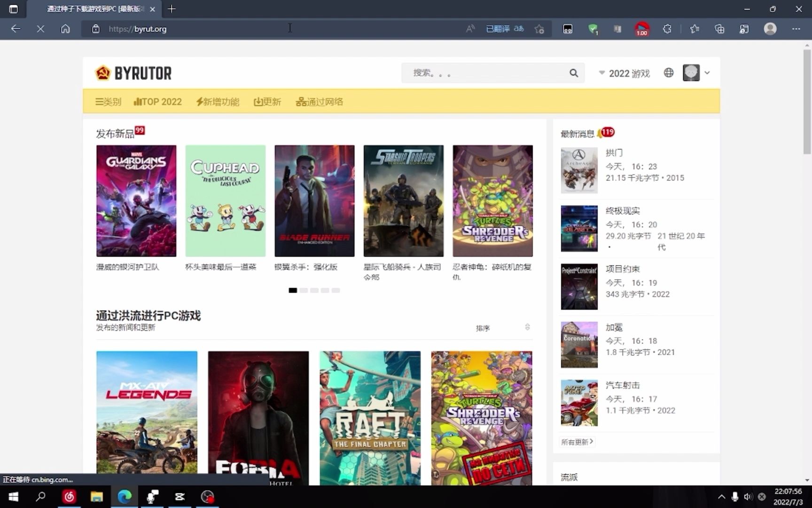Select the fourth carousel page dot
Image resolution: width=812 pixels, height=508 pixels.
(x=325, y=290)
